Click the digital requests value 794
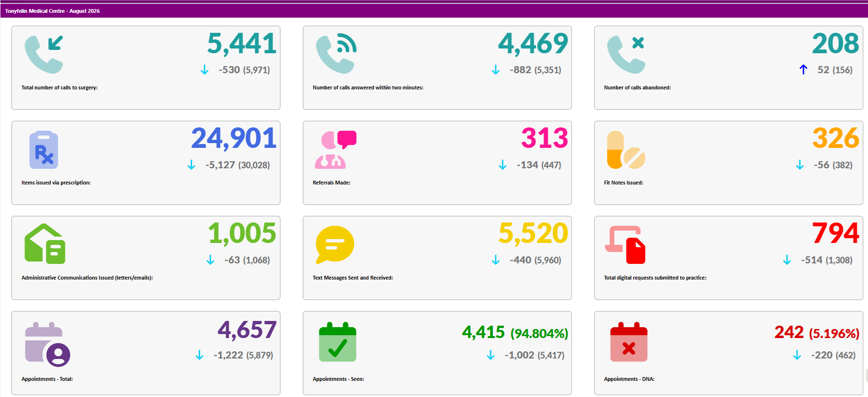The width and height of the screenshot is (868, 397). [836, 233]
